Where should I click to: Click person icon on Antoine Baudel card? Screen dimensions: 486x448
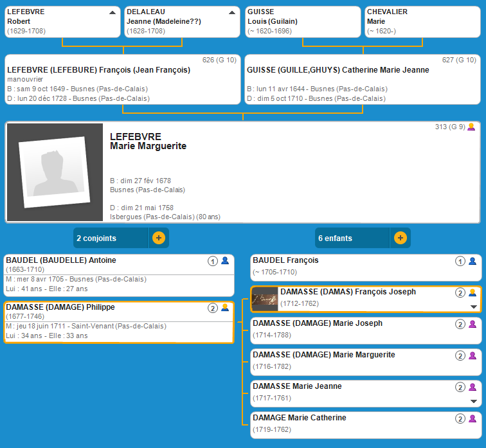tap(225, 261)
